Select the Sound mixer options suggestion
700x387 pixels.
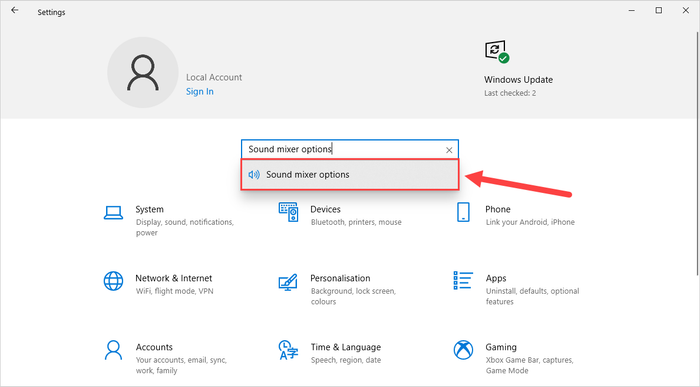pos(350,175)
